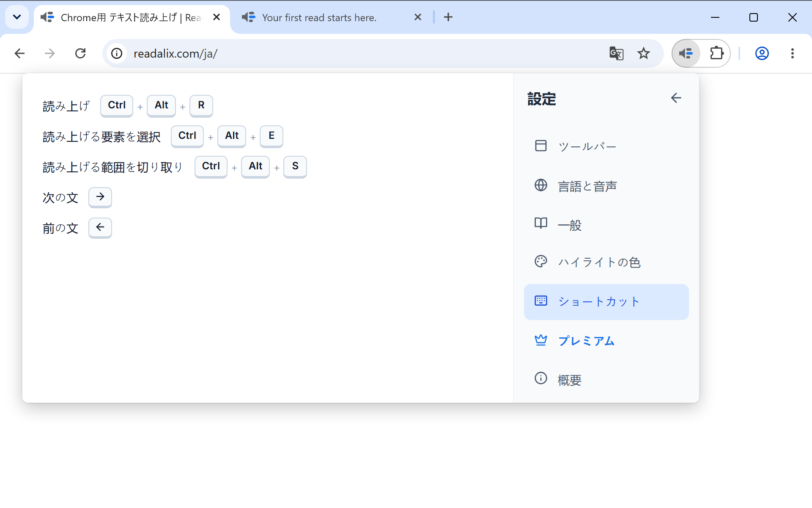Navigate back in browser history
Image resolution: width=812 pixels, height=508 pixels.
pos(19,53)
